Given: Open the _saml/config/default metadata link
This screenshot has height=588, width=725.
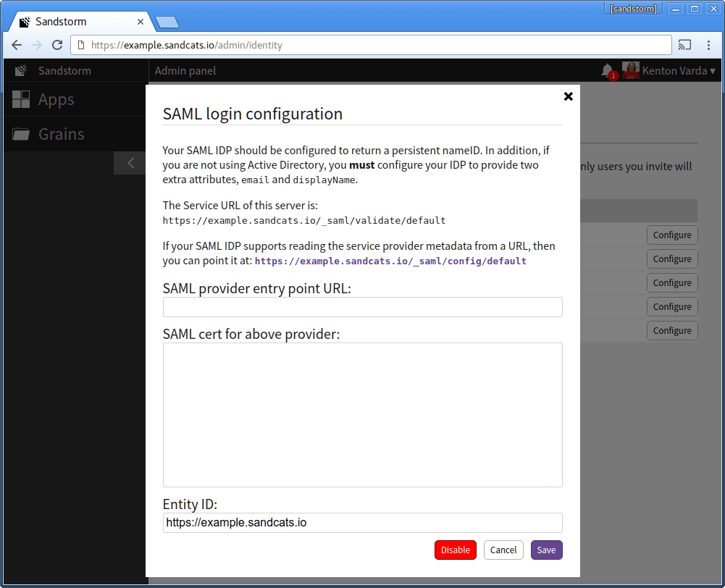Looking at the screenshot, I should tap(390, 261).
